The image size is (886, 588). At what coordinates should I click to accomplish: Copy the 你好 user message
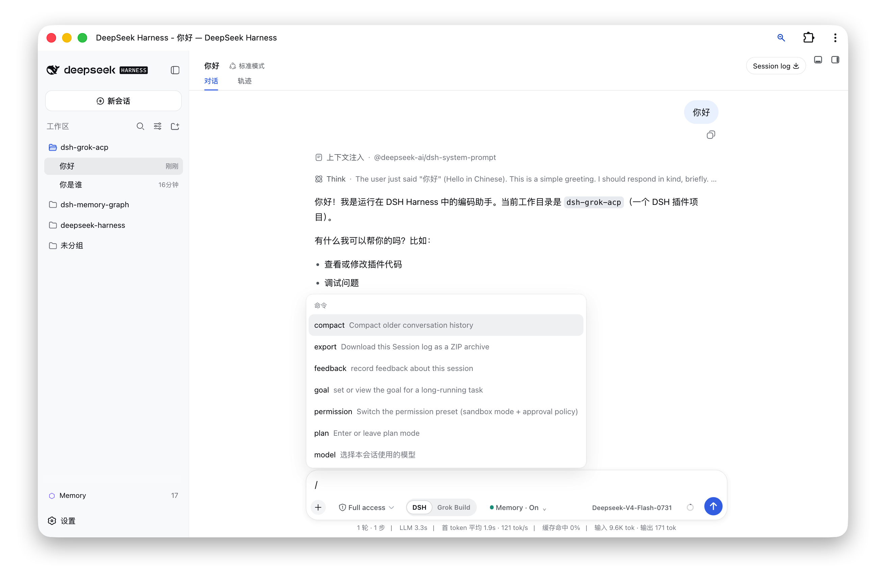(710, 135)
